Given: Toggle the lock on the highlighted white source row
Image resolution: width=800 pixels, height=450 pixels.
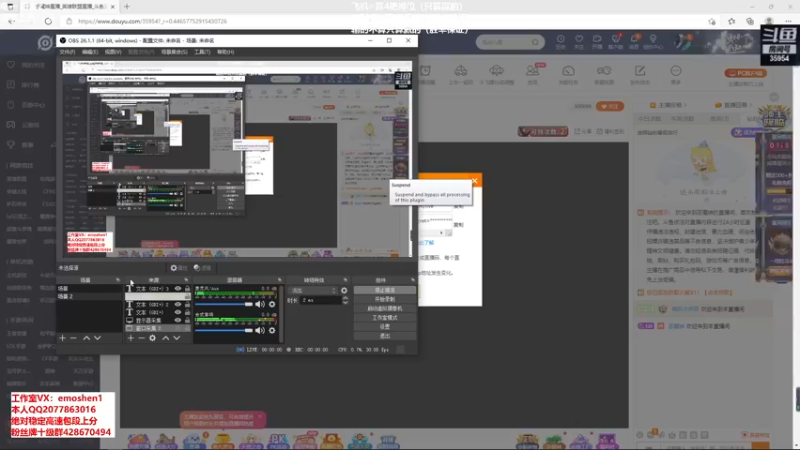Looking at the screenshot, I should (187, 296).
